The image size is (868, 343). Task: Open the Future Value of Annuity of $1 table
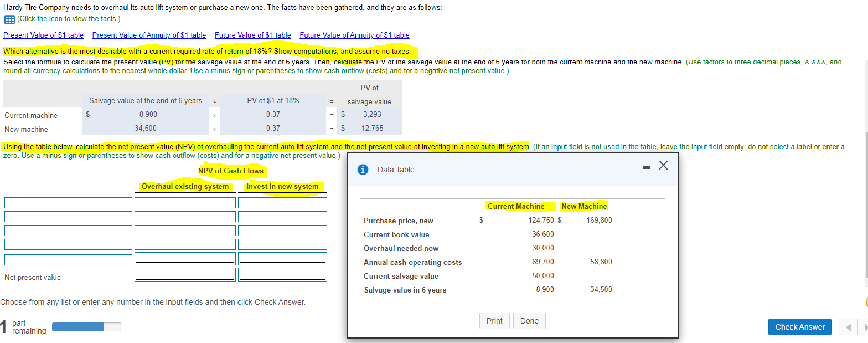(355, 35)
